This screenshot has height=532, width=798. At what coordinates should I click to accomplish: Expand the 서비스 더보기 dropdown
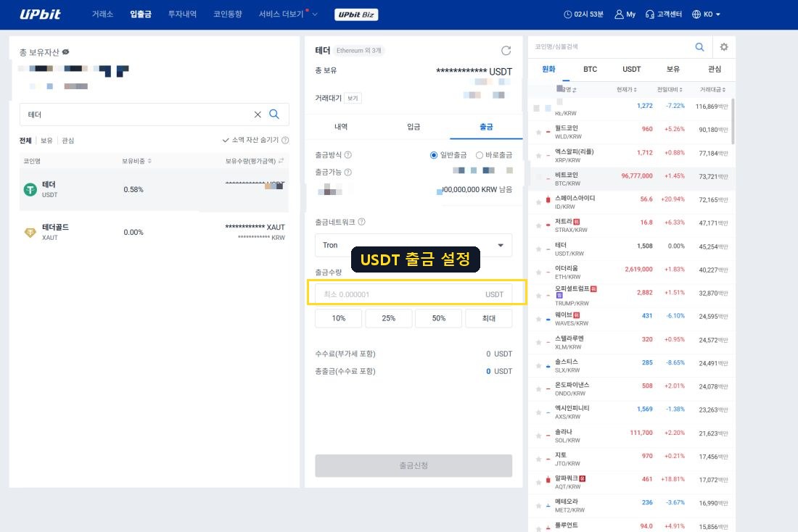click(x=287, y=14)
